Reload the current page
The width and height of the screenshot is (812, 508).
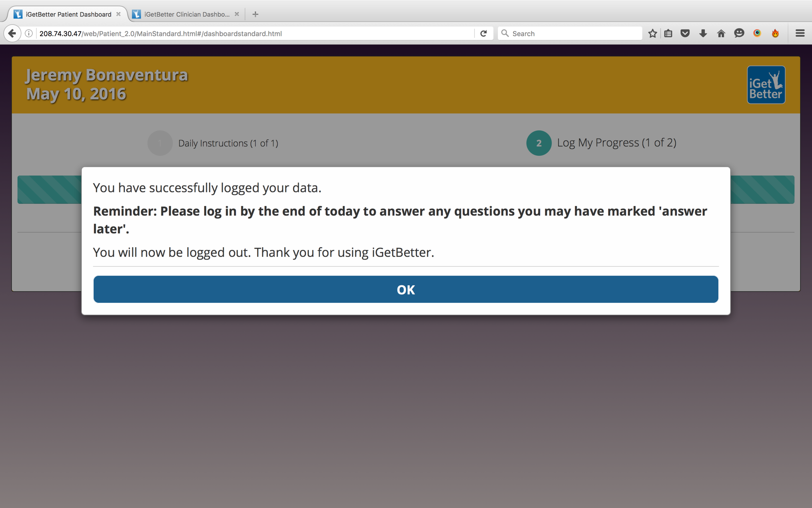coord(483,33)
